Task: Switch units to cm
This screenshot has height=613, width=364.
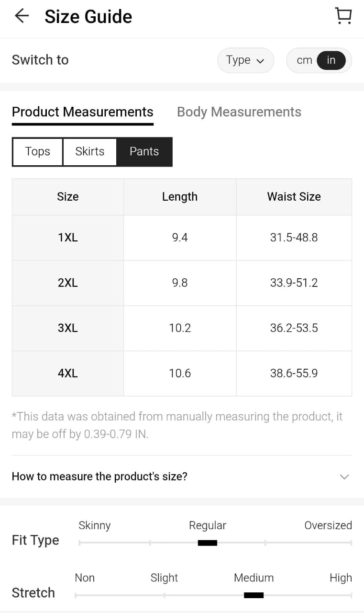Action: 304,60
